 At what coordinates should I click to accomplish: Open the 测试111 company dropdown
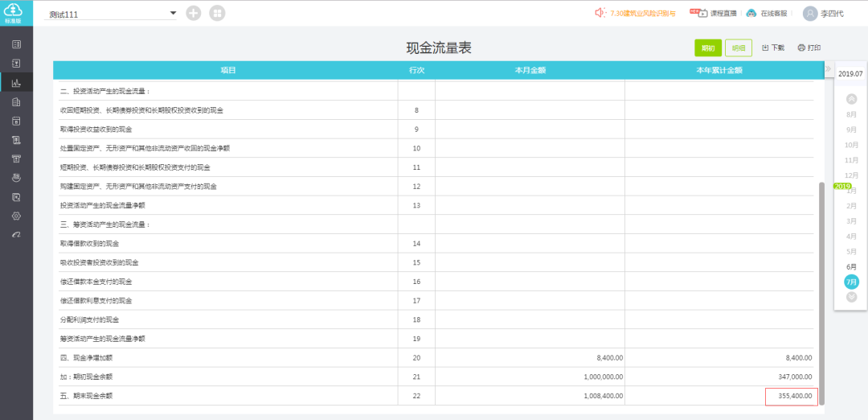(173, 14)
